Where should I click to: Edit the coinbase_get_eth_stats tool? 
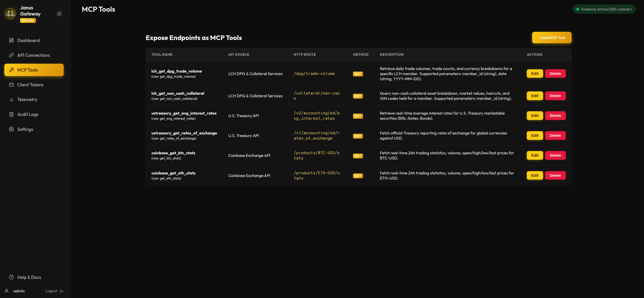pos(535,175)
